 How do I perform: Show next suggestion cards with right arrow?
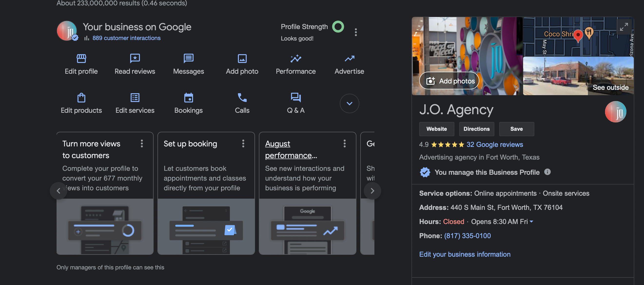[x=372, y=191]
